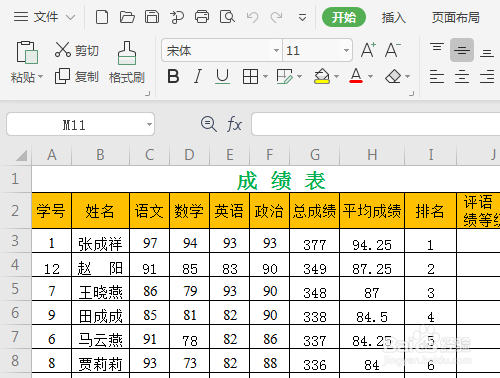Apply the yellow fill color
Image resolution: width=500 pixels, height=378 pixels.
(322, 76)
